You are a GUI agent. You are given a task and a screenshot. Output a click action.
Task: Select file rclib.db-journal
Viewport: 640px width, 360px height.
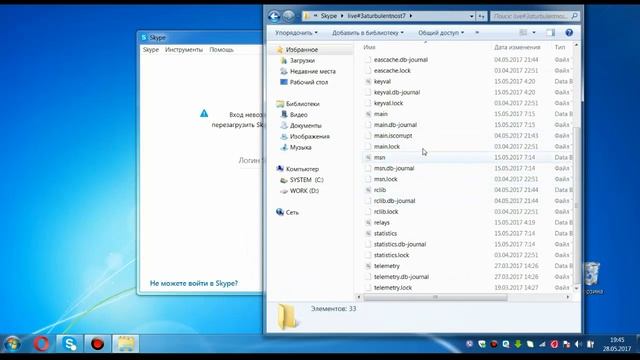394,201
